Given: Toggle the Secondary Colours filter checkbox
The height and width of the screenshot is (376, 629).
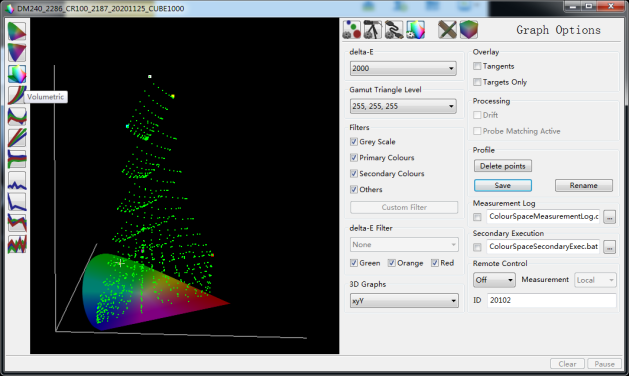Looking at the screenshot, I should (354, 173).
